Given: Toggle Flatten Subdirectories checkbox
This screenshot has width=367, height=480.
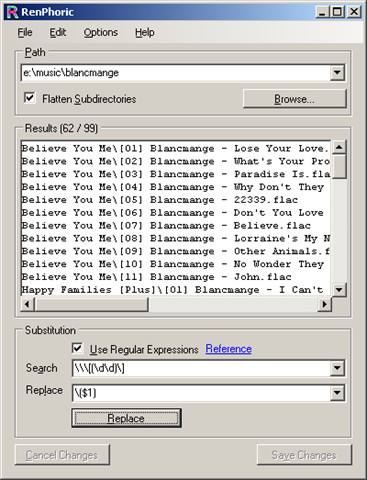Looking at the screenshot, I should coord(30,98).
